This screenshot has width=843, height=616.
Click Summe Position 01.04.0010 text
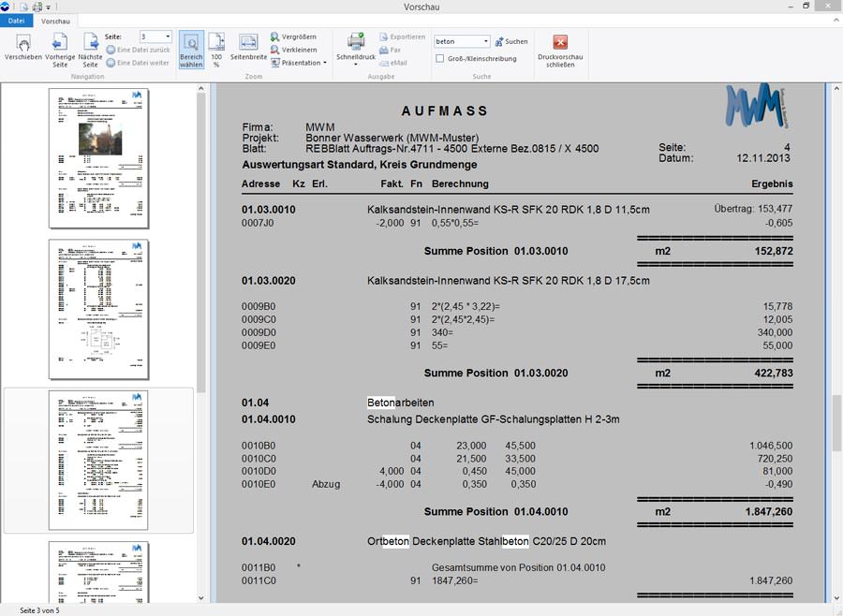495,512
